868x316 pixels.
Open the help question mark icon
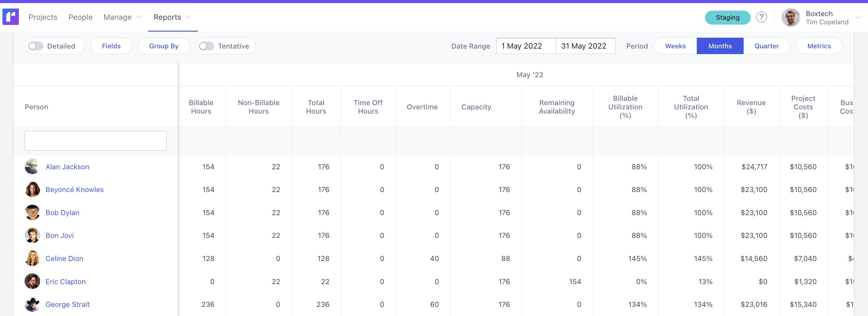(x=762, y=17)
